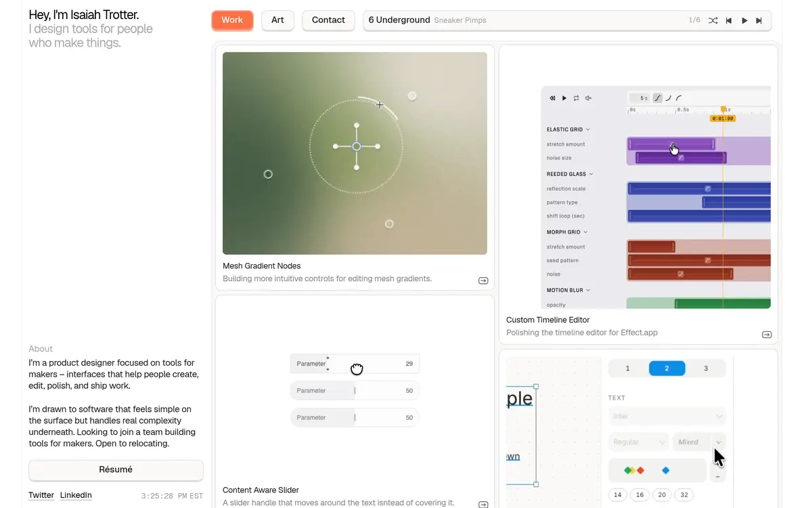Skip to the previous track in the music player
The width and height of the screenshot is (812, 508).
click(729, 20)
